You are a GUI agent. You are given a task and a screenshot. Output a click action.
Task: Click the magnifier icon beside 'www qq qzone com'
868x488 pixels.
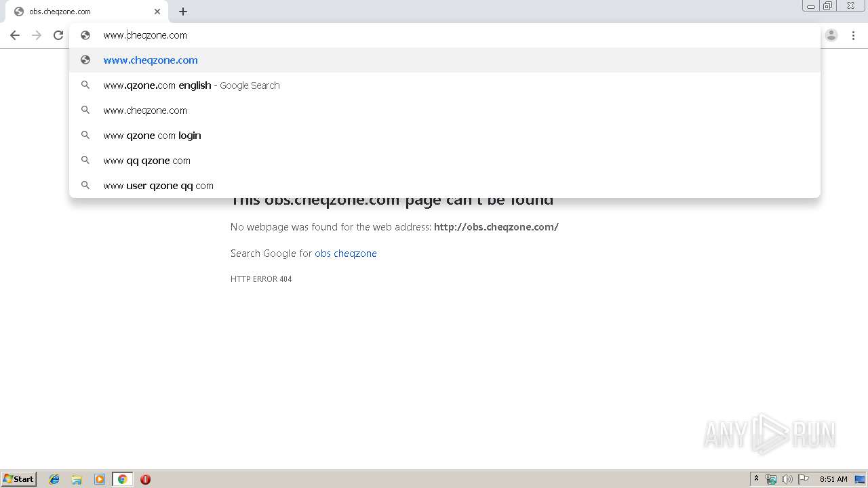[85, 161]
